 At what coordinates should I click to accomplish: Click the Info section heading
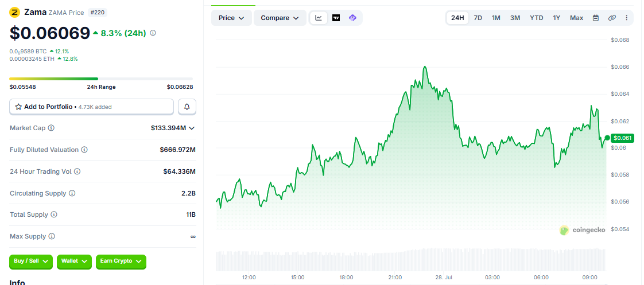[x=17, y=282]
